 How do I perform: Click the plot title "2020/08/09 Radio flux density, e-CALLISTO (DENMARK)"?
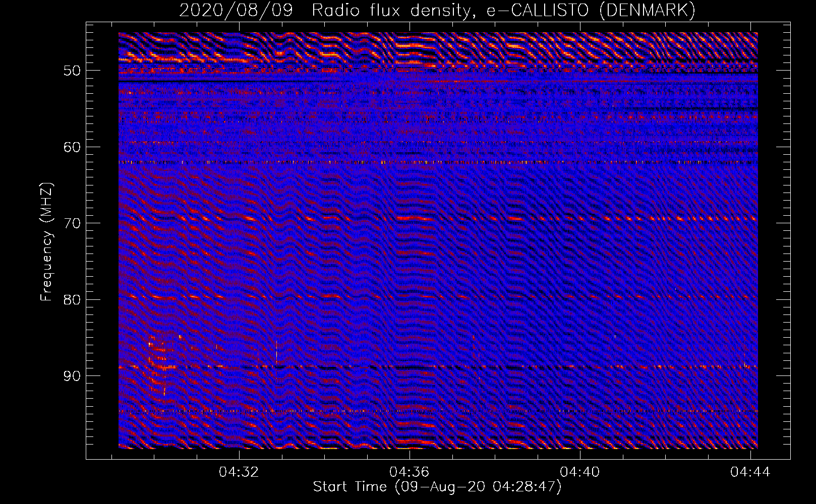[x=437, y=10]
